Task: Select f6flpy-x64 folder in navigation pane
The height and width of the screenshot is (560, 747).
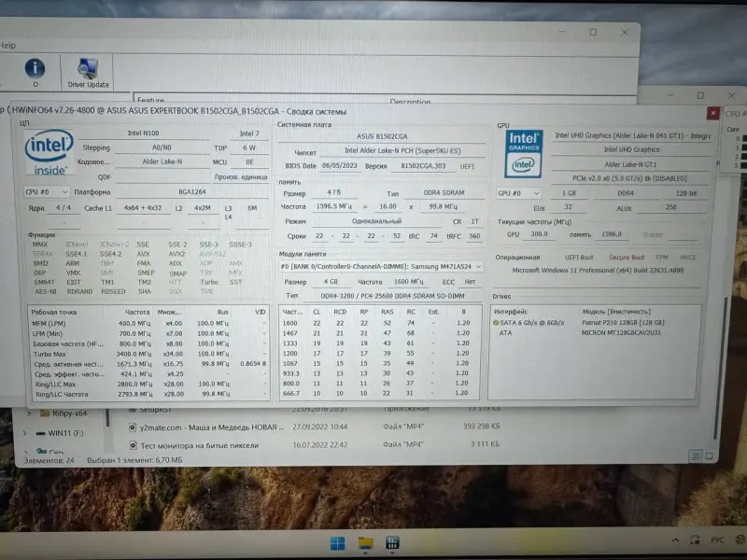Action: [69, 413]
